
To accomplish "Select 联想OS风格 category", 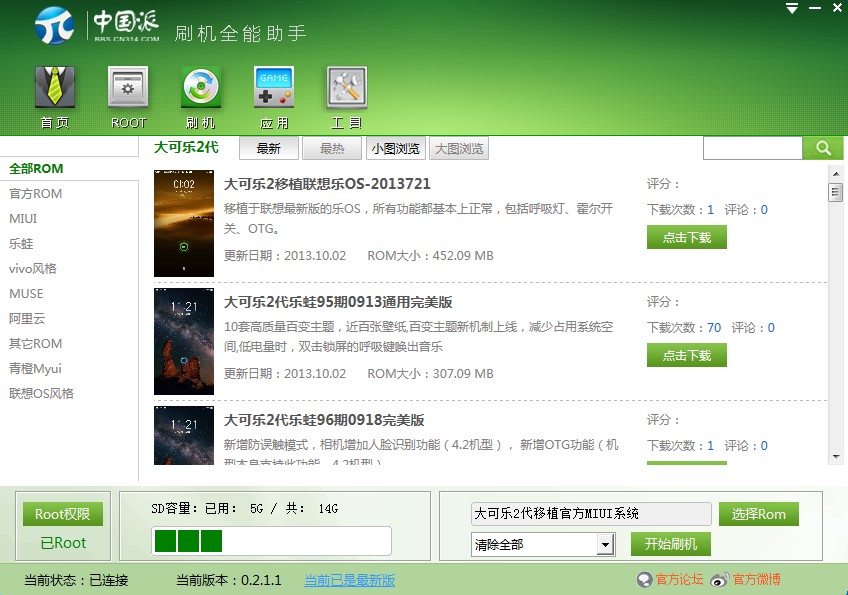I will click(41, 393).
